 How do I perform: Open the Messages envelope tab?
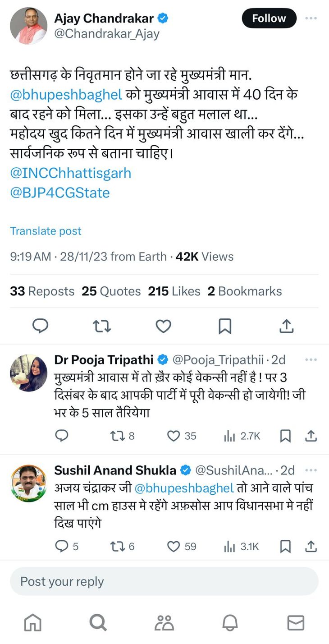coord(296,623)
